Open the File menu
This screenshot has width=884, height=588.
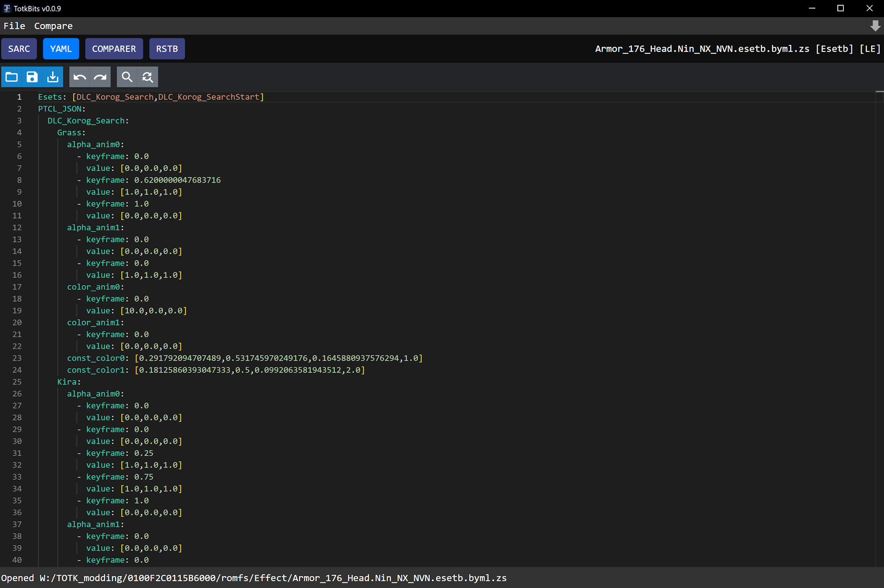pyautogui.click(x=14, y=26)
